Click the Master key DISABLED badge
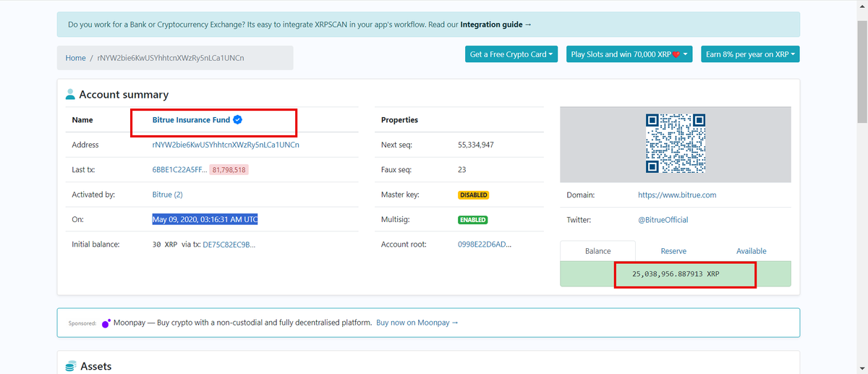 473,195
